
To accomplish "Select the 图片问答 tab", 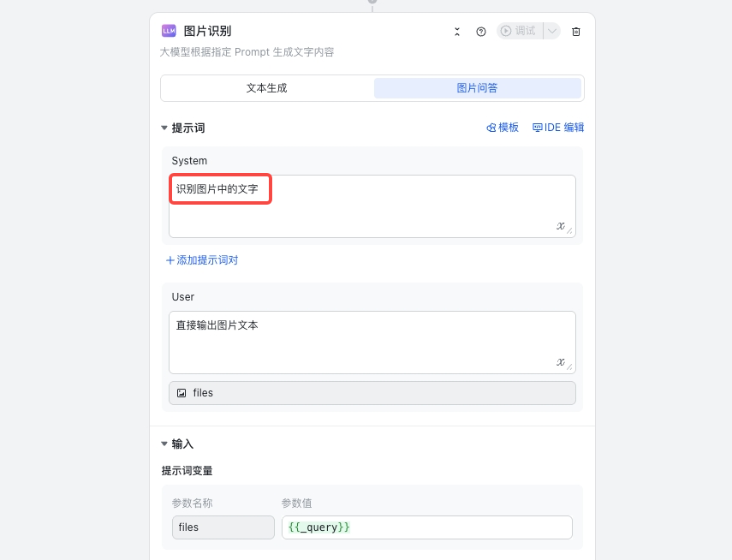I will point(478,88).
